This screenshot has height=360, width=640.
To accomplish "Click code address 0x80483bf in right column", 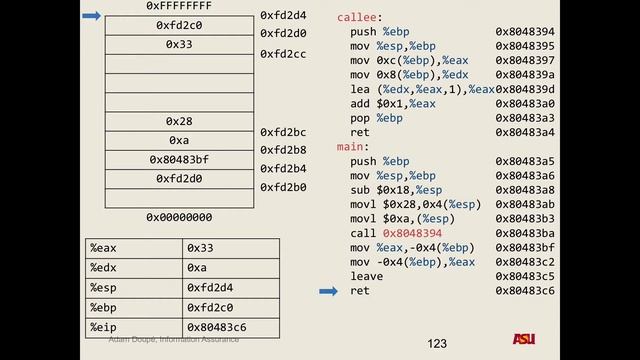I will 525,248.
